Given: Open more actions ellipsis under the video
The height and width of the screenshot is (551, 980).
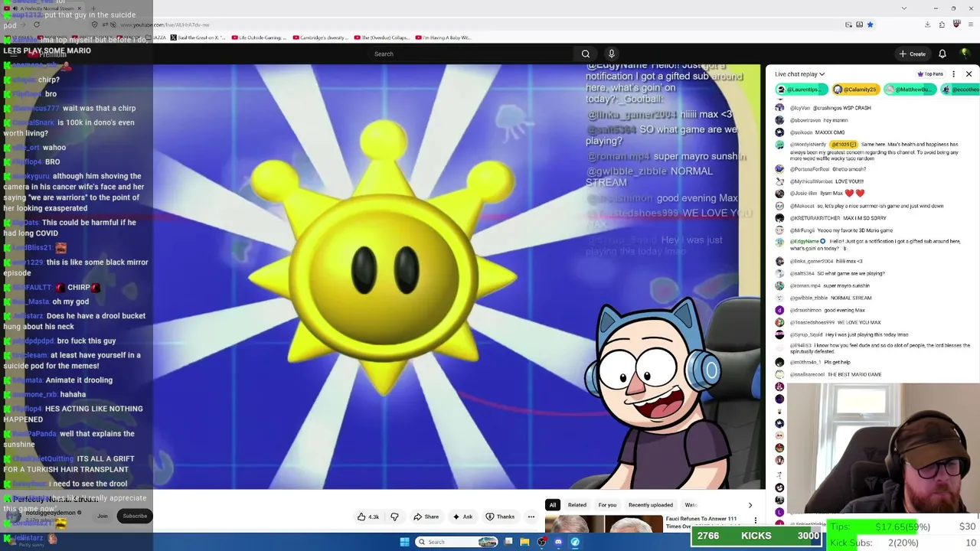Looking at the screenshot, I should coord(531,517).
